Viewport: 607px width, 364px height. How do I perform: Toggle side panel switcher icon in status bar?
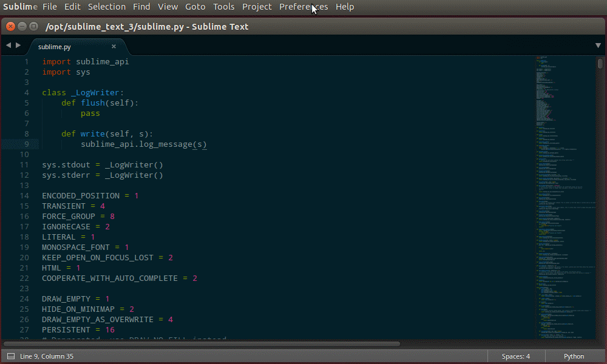11,356
